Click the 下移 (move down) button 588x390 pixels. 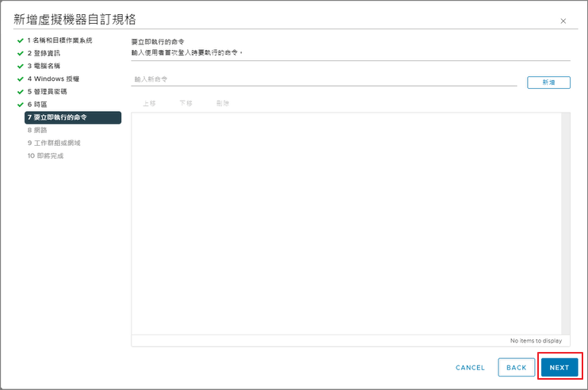pos(185,103)
